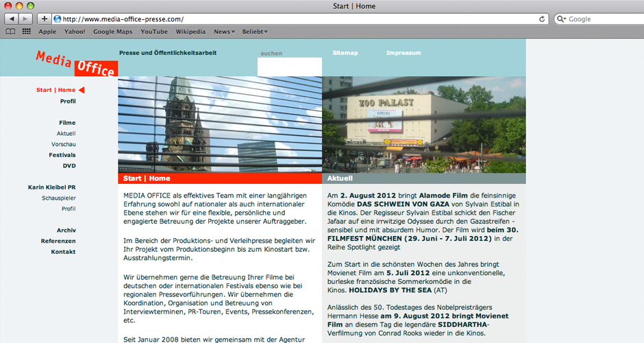The height and width of the screenshot is (343, 644).
Task: Open the Google Maps bookmark
Action: coord(112,32)
